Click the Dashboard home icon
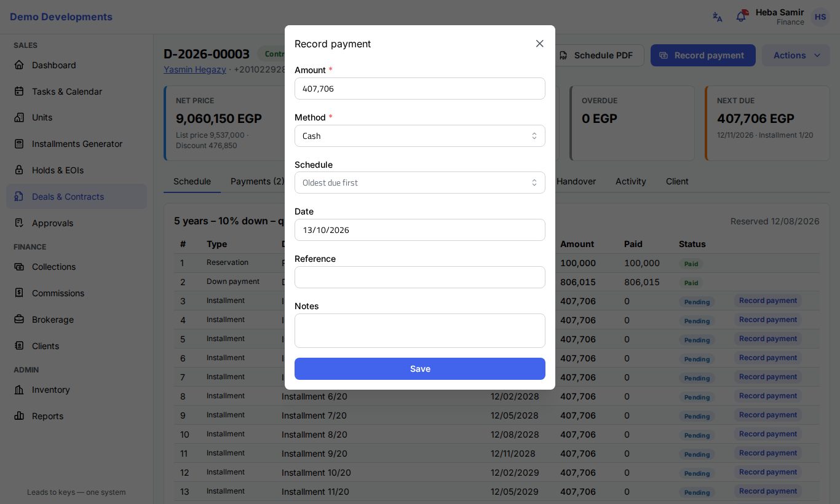Screen dimensions: 840x504 (19, 65)
